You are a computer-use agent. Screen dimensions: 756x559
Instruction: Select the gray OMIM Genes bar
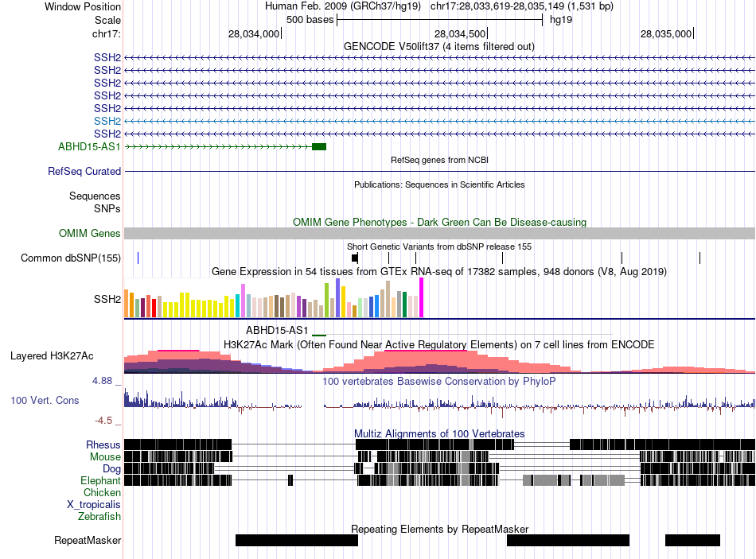[x=440, y=233]
